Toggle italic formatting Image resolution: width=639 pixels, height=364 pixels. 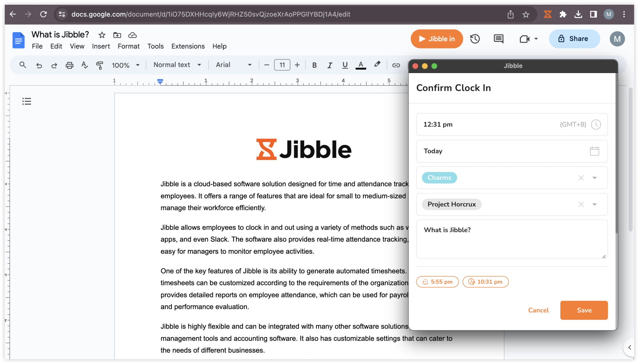tap(330, 65)
